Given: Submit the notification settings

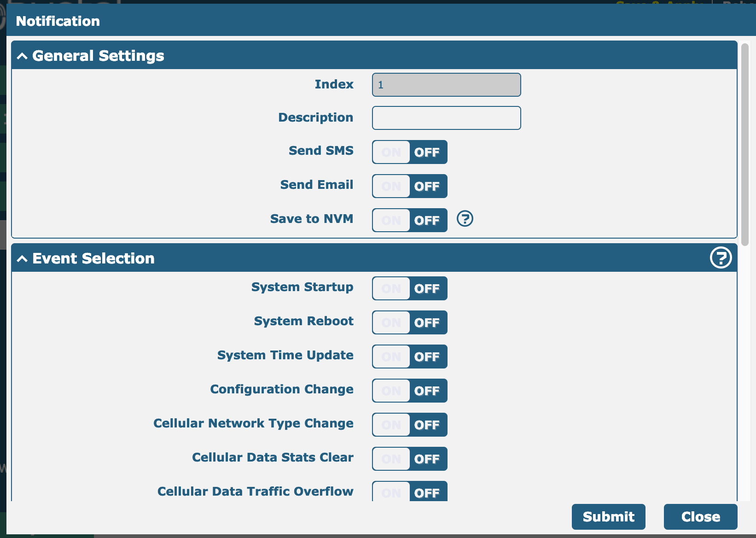Looking at the screenshot, I should point(609,517).
